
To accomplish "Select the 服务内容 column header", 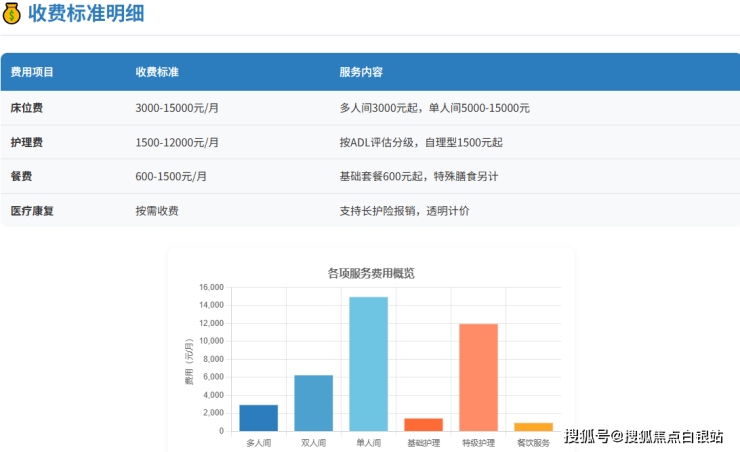I will tap(361, 72).
